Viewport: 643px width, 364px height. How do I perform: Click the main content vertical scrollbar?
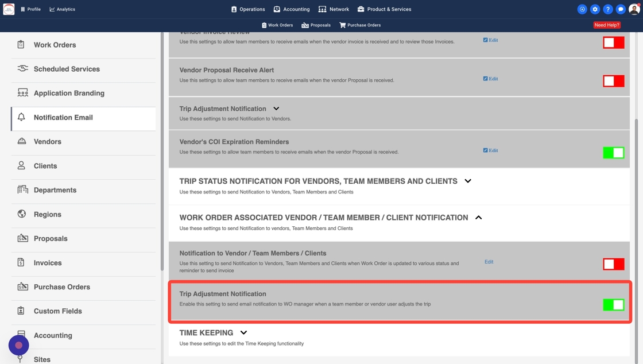tap(637, 242)
